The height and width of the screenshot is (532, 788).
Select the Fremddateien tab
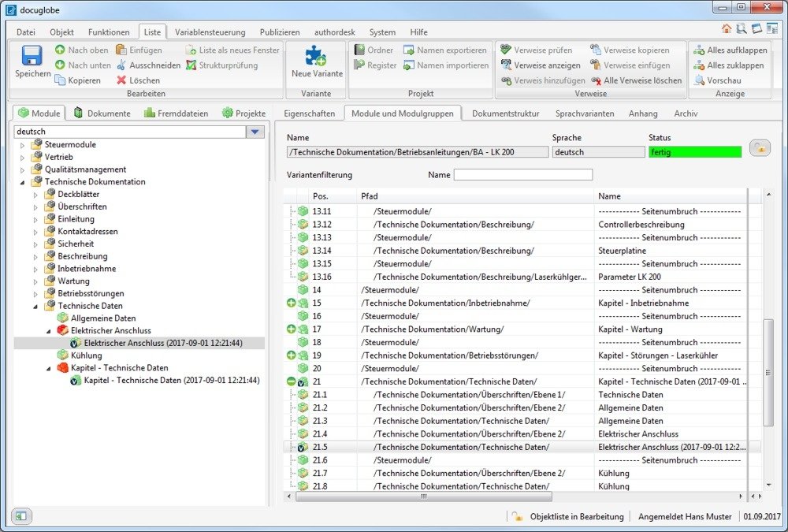(x=177, y=113)
